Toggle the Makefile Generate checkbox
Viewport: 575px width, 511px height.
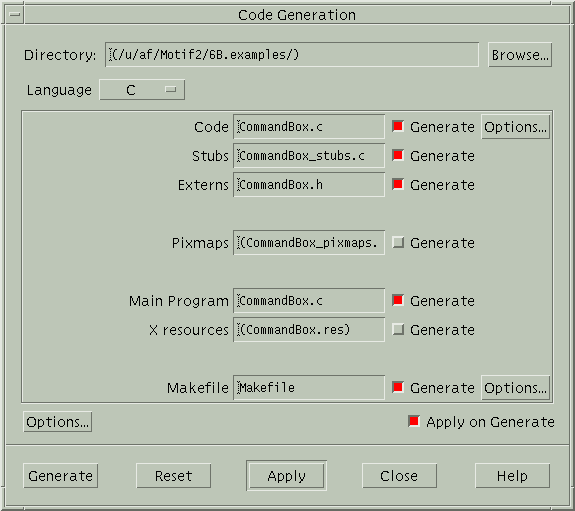(398, 387)
